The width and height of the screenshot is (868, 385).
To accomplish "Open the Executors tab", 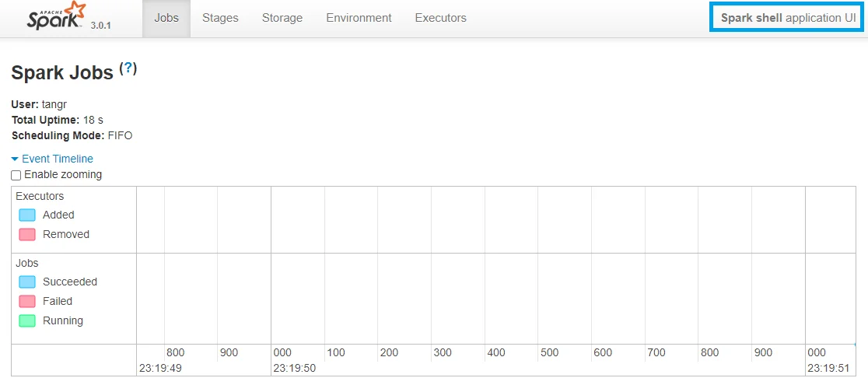I will (440, 18).
